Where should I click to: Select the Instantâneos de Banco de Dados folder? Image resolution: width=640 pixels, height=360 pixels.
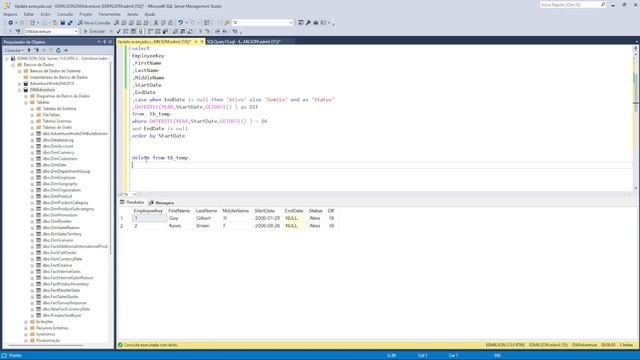click(x=58, y=77)
